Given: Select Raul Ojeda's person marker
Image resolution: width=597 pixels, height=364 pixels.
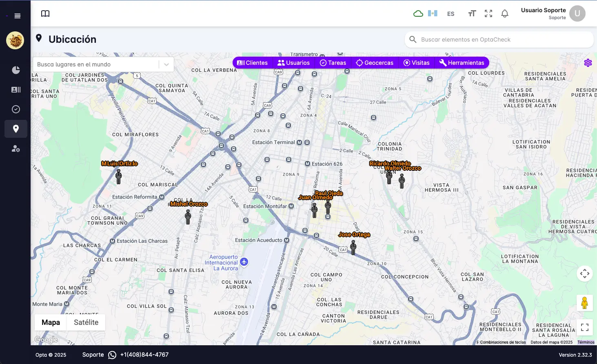Looking at the screenshot, I should [328, 206].
